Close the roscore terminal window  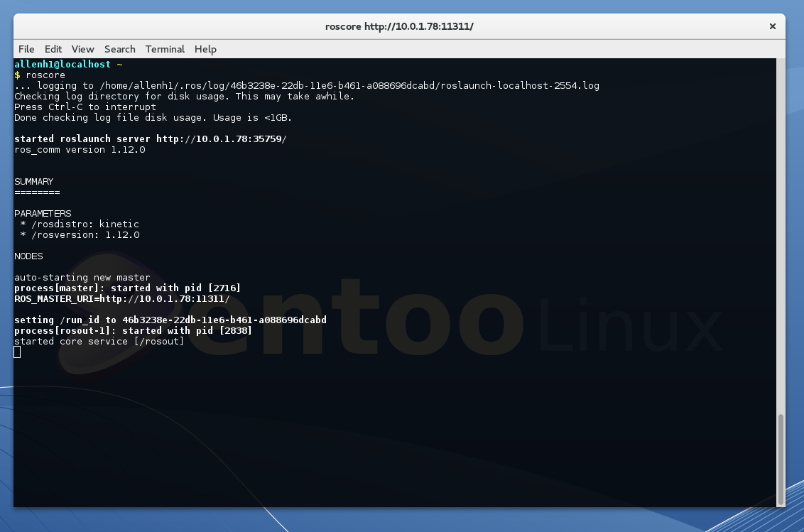(x=772, y=26)
